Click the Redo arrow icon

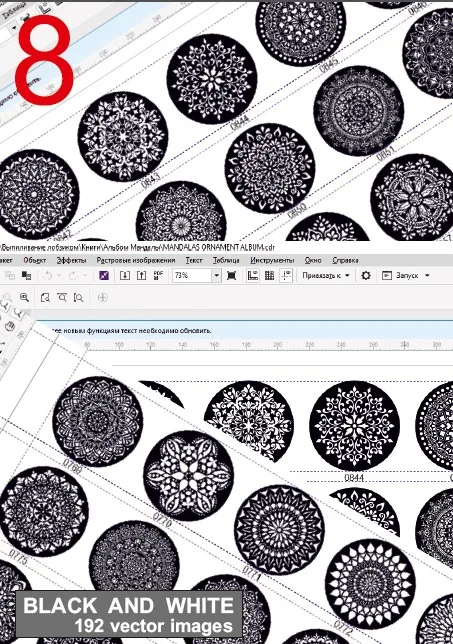point(73,276)
